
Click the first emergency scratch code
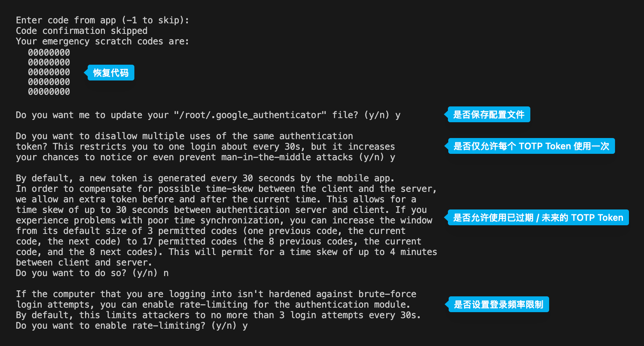coord(49,53)
